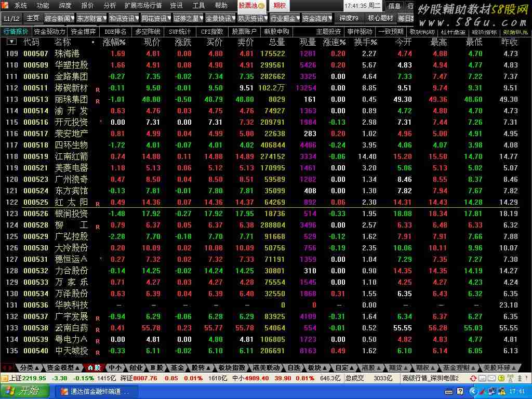Select stock code 000507 珠海港
This screenshot has width=532, height=399.
[x=36, y=54]
